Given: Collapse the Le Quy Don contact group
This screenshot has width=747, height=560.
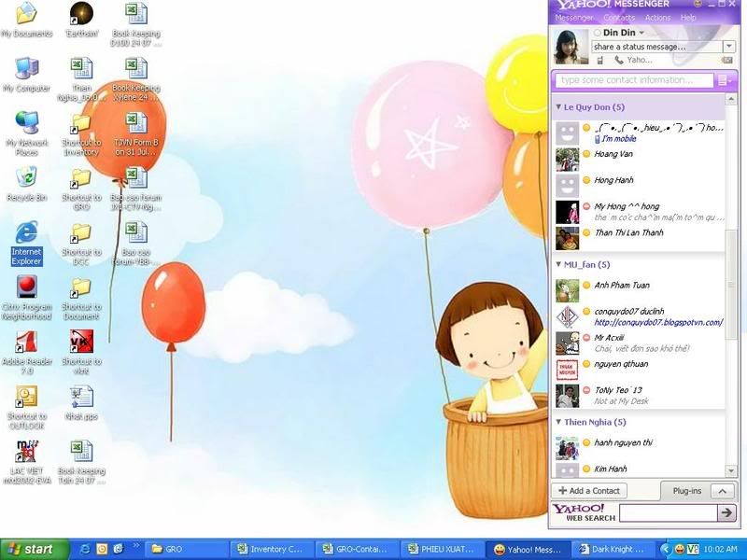Looking at the screenshot, I should [x=558, y=107].
